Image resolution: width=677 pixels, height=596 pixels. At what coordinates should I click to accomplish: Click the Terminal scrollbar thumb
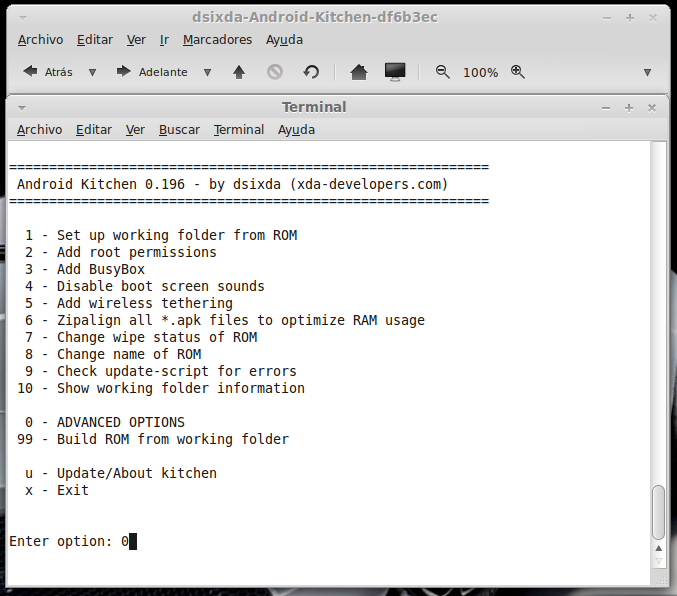658,512
